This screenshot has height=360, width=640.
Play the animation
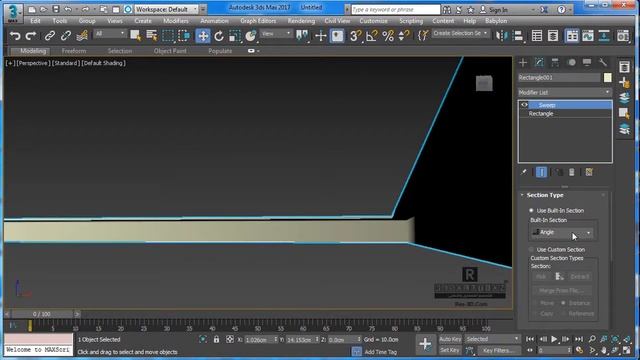(x=554, y=339)
